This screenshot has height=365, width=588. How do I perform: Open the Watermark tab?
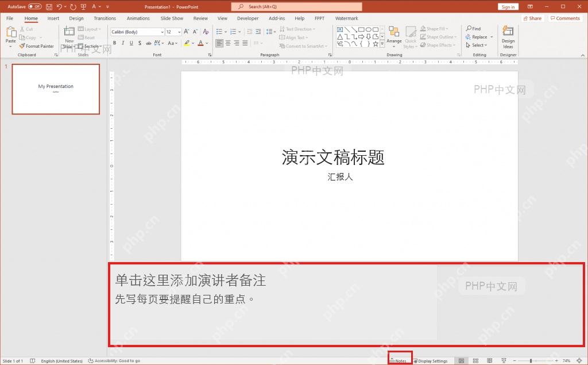pyautogui.click(x=346, y=18)
